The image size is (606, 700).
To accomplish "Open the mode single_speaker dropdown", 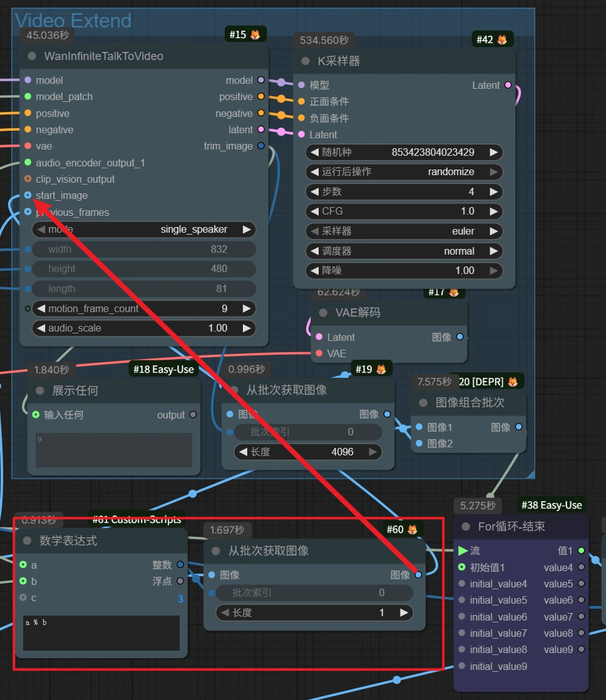I will [x=144, y=230].
